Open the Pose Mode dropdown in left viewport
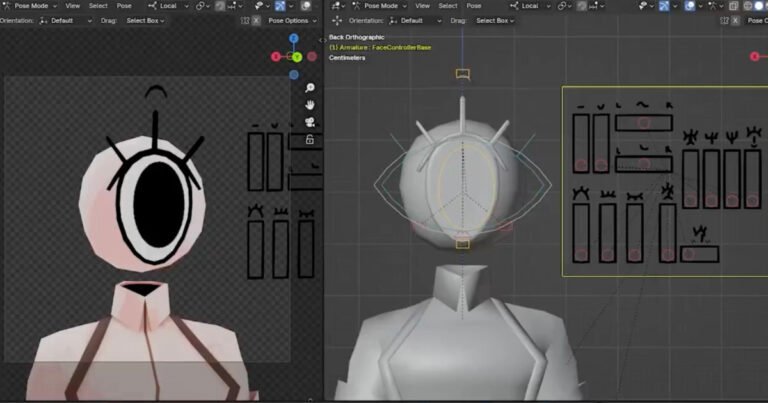Screen dimensions: 768x403 30,6
